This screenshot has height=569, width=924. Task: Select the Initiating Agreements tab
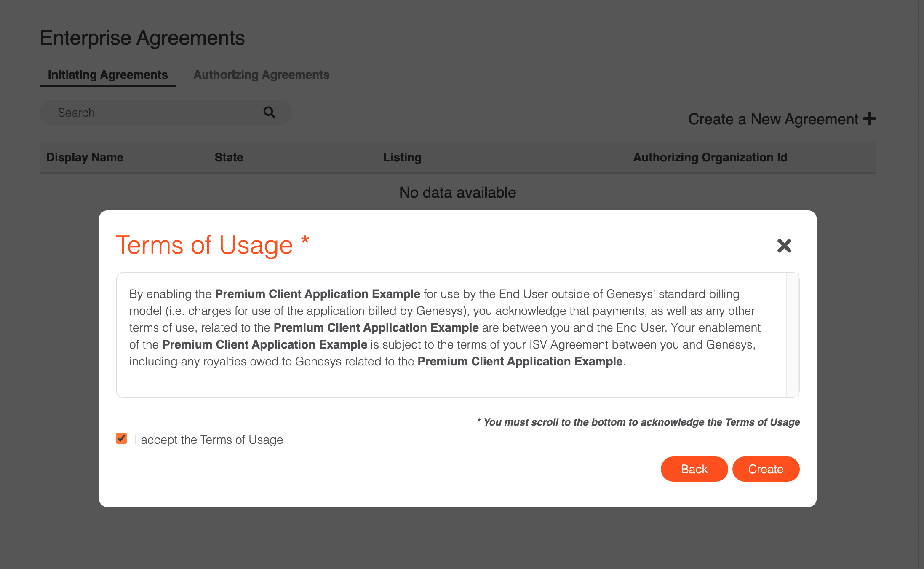[108, 75]
